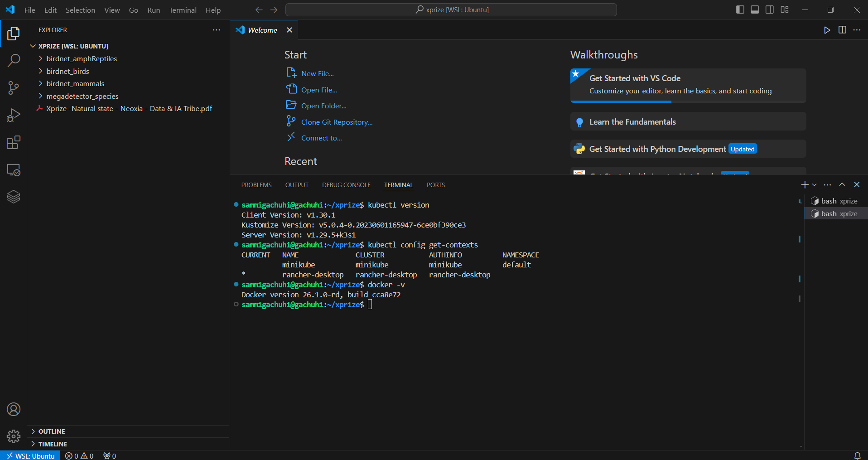Expand the megadetector_species folder
868x460 pixels.
coord(82,96)
